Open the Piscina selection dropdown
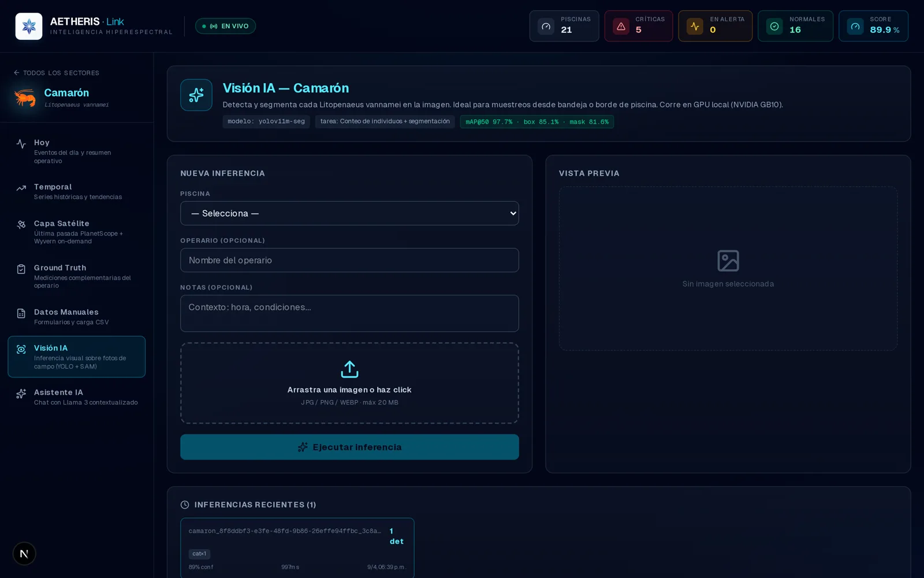Image resolution: width=924 pixels, height=578 pixels. (349, 213)
